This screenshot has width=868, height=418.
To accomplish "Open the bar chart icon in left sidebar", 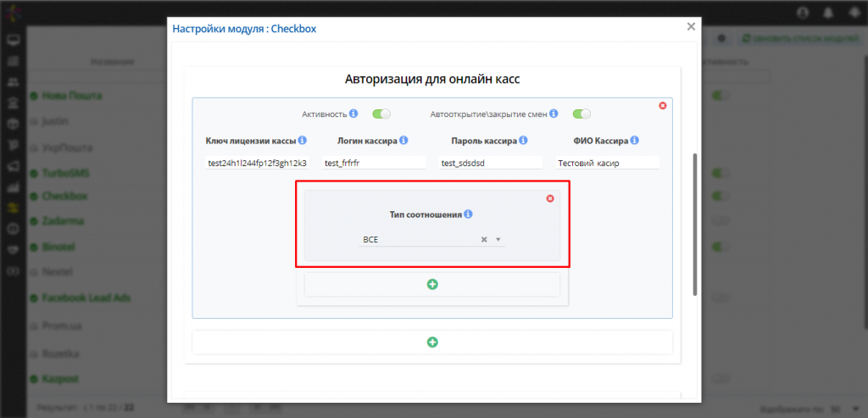I will 13,187.
